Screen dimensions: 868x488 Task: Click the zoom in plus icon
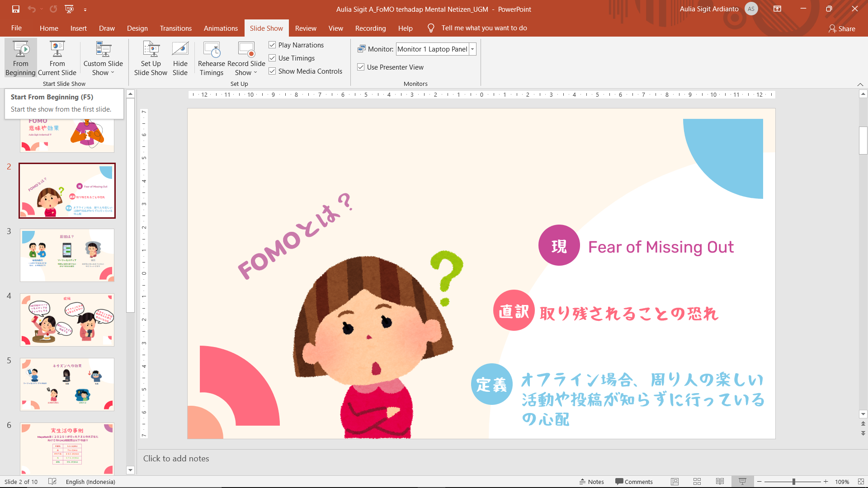[826, 482]
